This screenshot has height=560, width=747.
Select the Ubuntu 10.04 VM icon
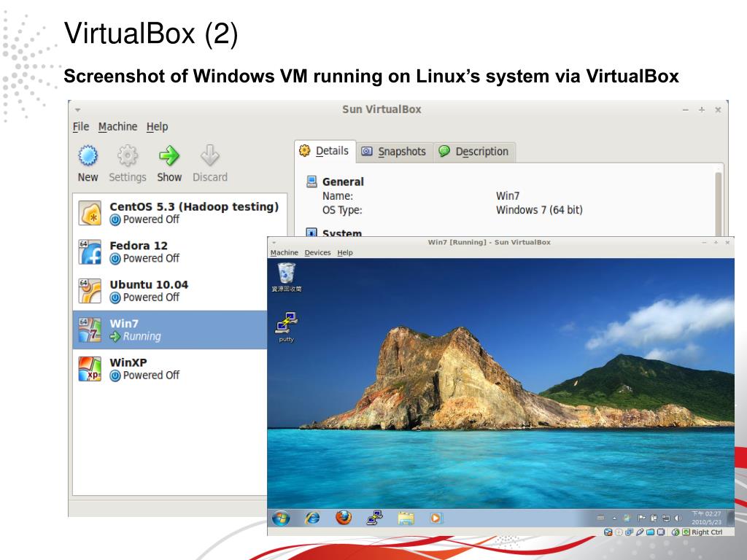90,290
